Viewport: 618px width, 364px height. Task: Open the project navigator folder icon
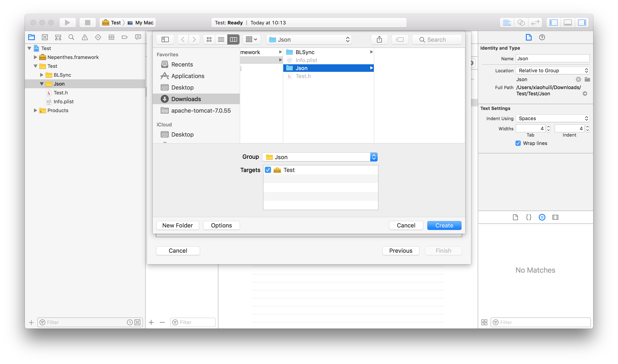click(32, 37)
